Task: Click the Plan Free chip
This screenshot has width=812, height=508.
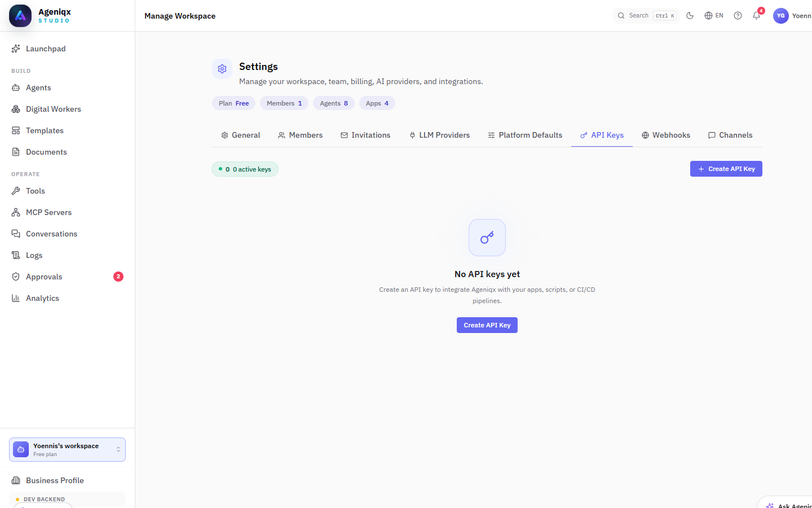Action: point(234,103)
